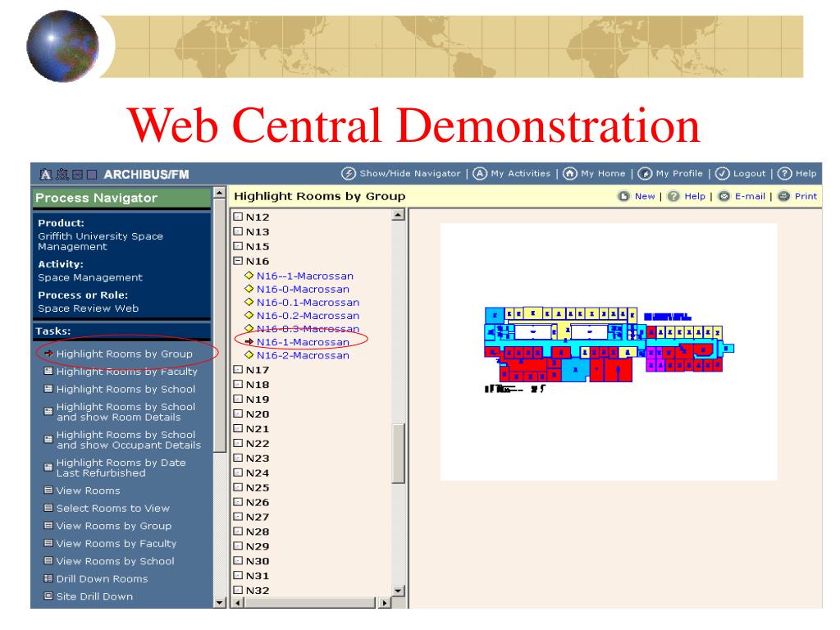Collapse the N16 building node
Screen dimensions: 840x630
pos(239,261)
